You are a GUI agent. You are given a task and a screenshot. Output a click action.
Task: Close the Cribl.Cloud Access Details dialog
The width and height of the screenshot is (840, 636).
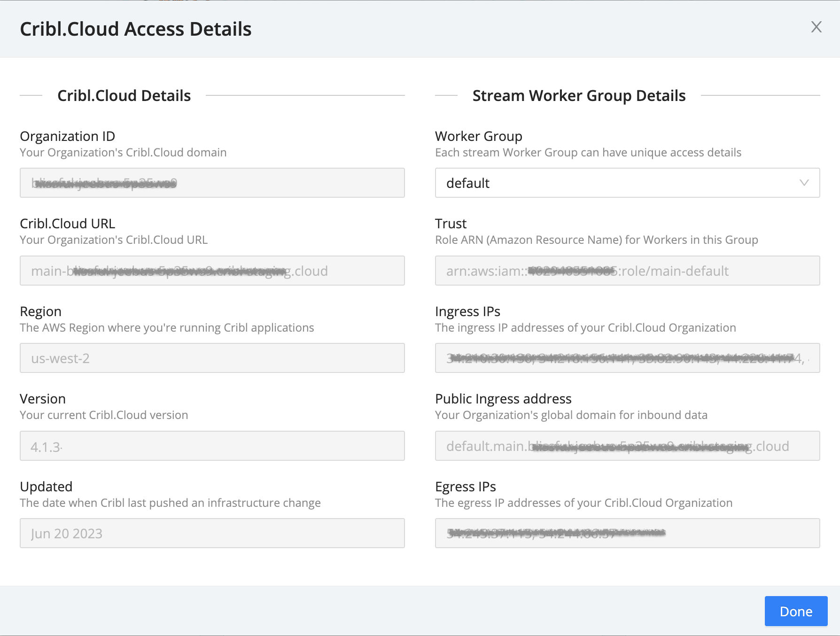816,27
